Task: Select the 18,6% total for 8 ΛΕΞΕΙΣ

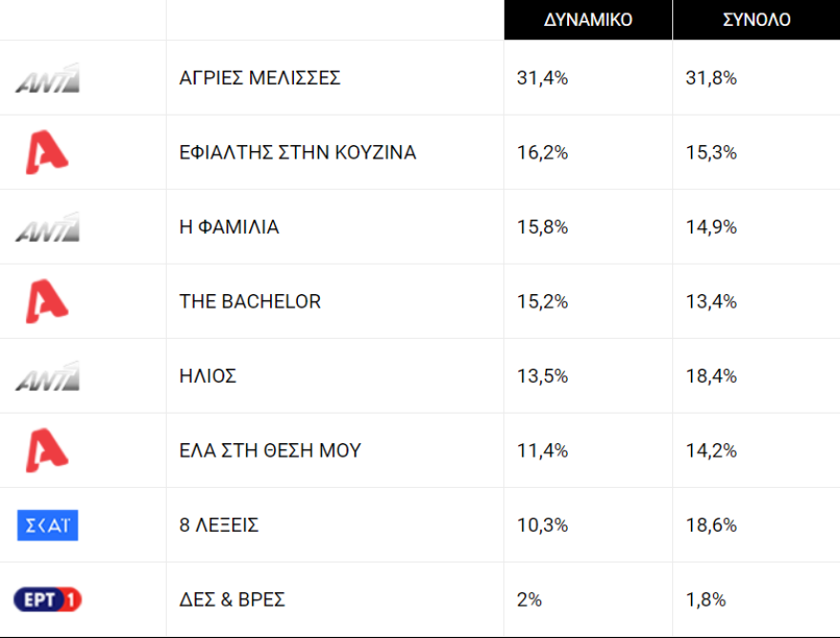Action: (711, 525)
